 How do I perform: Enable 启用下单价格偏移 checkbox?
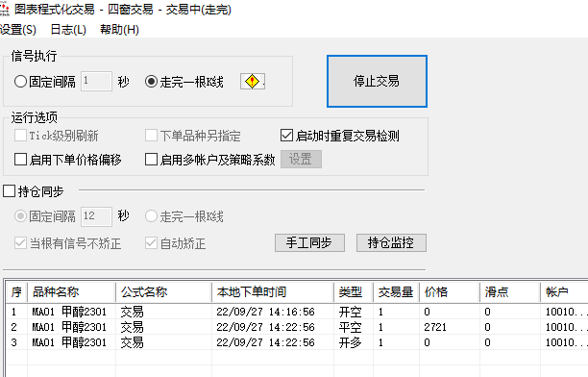point(20,160)
